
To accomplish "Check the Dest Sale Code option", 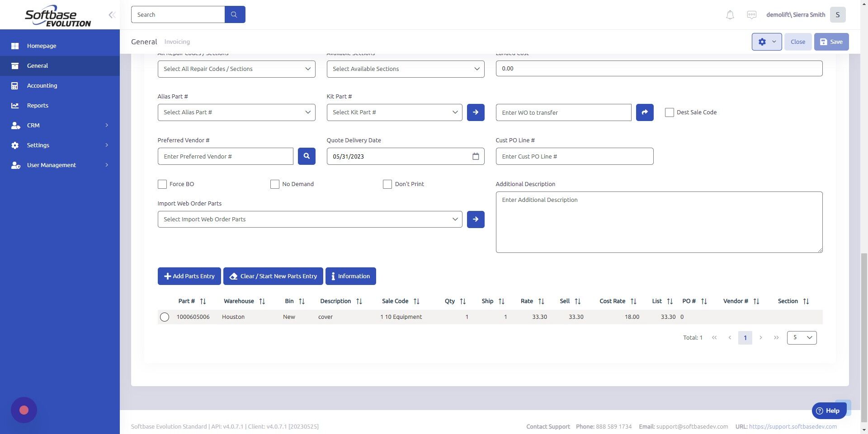I will [670, 112].
